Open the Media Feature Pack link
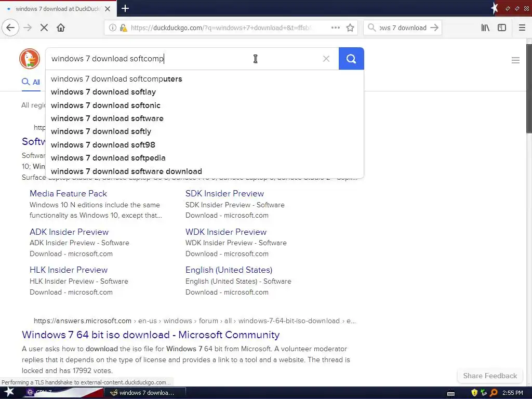 [68, 193]
